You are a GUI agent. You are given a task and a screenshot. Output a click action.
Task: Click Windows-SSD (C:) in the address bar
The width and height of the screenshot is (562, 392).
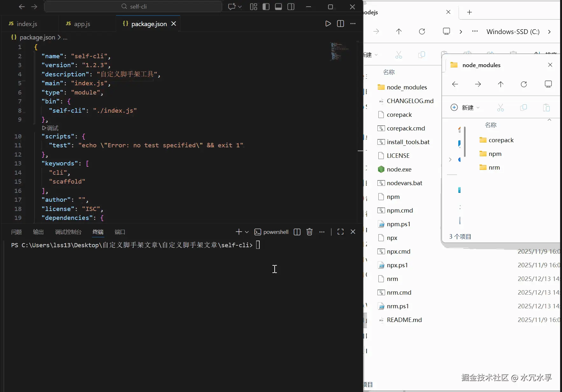(513, 31)
